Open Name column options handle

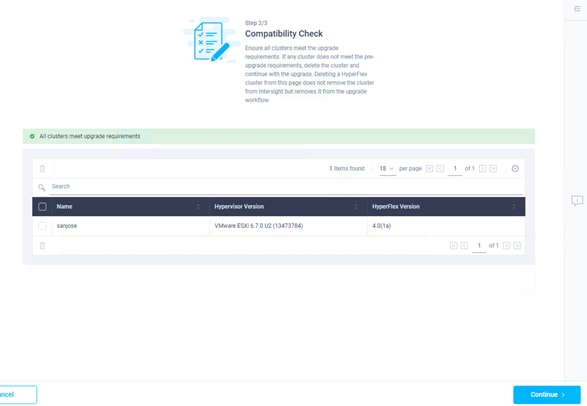(198, 207)
